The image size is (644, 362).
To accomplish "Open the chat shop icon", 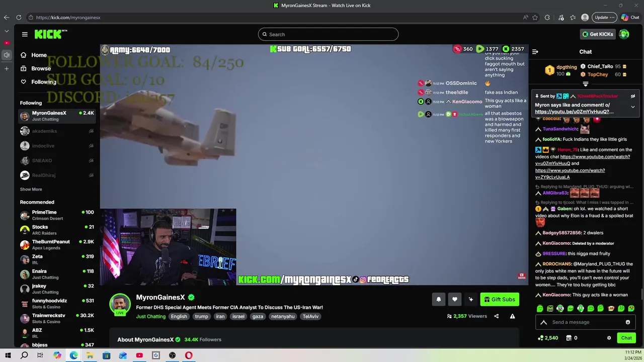I will click(x=570, y=338).
